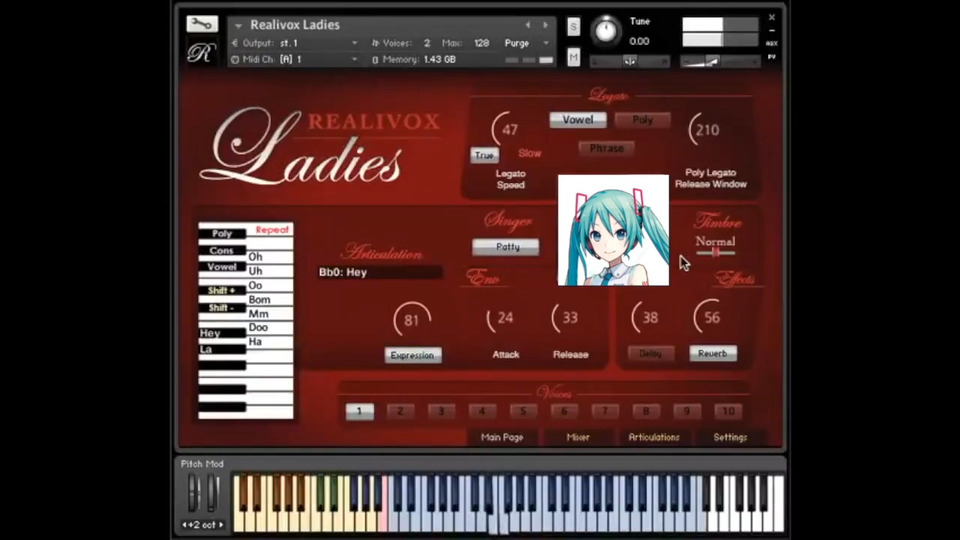This screenshot has height=540, width=960.
Task: Click the Poly key on keyswitch map
Action: coord(222,233)
